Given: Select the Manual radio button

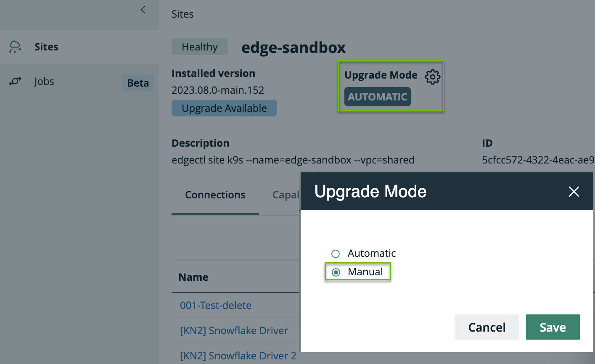Looking at the screenshot, I should 336,272.
